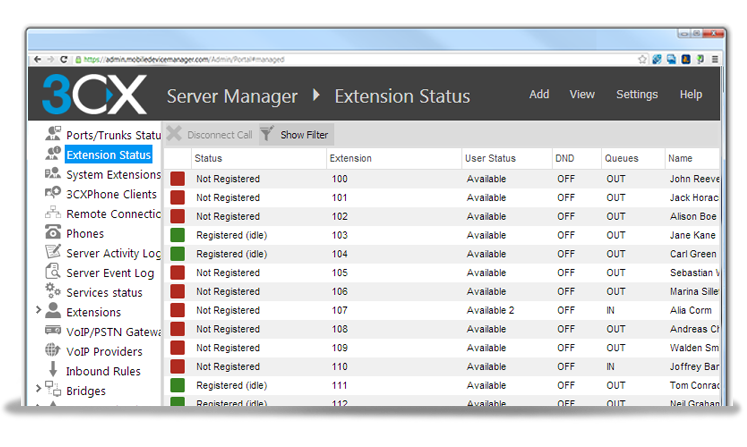Click the Services status gears icon

click(x=53, y=291)
